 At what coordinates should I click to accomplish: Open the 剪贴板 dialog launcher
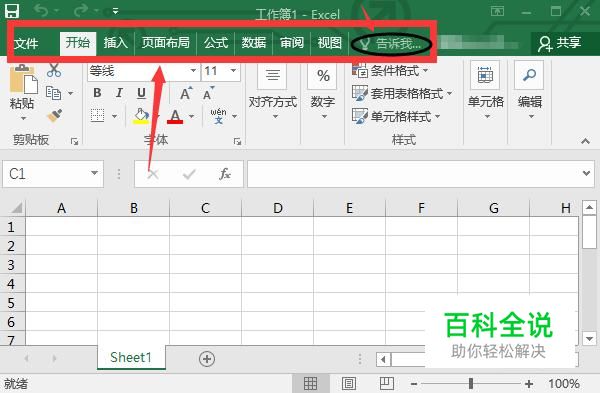tap(74, 142)
